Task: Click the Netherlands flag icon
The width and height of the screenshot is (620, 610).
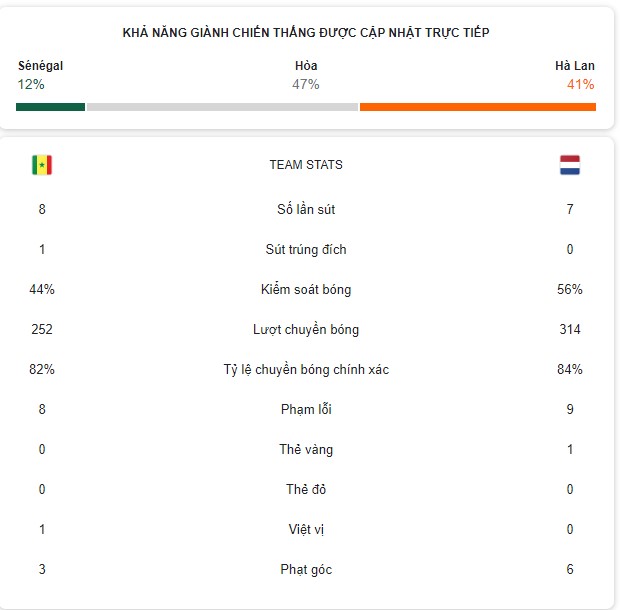Action: click(x=570, y=165)
